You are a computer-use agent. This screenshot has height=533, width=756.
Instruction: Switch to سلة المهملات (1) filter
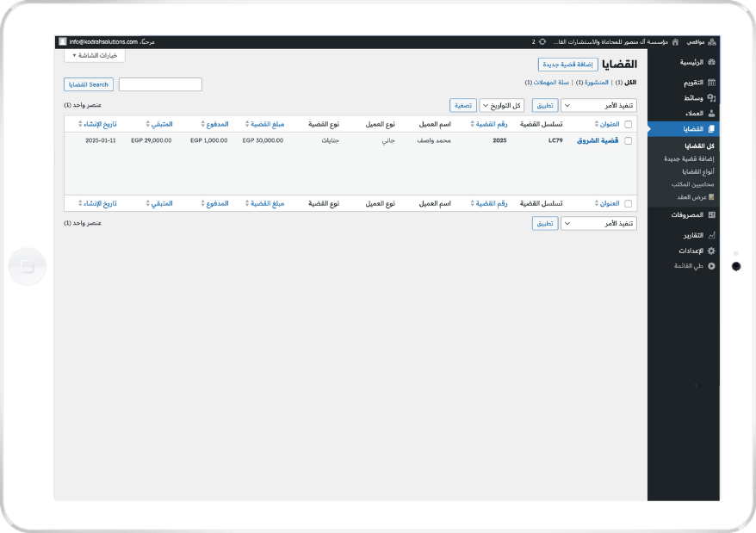[x=548, y=83]
